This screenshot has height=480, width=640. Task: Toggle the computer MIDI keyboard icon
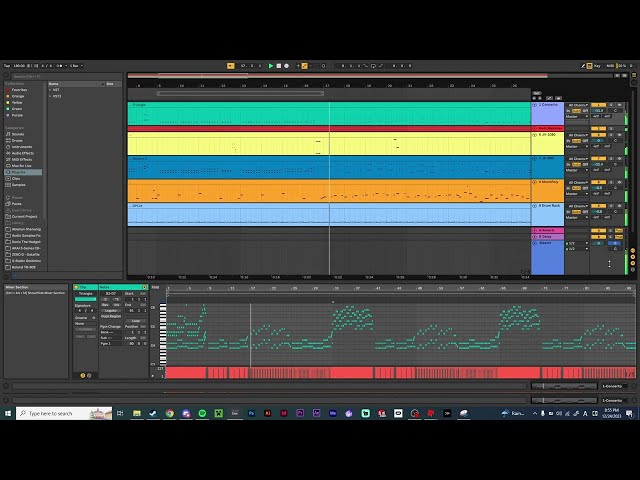(589, 66)
